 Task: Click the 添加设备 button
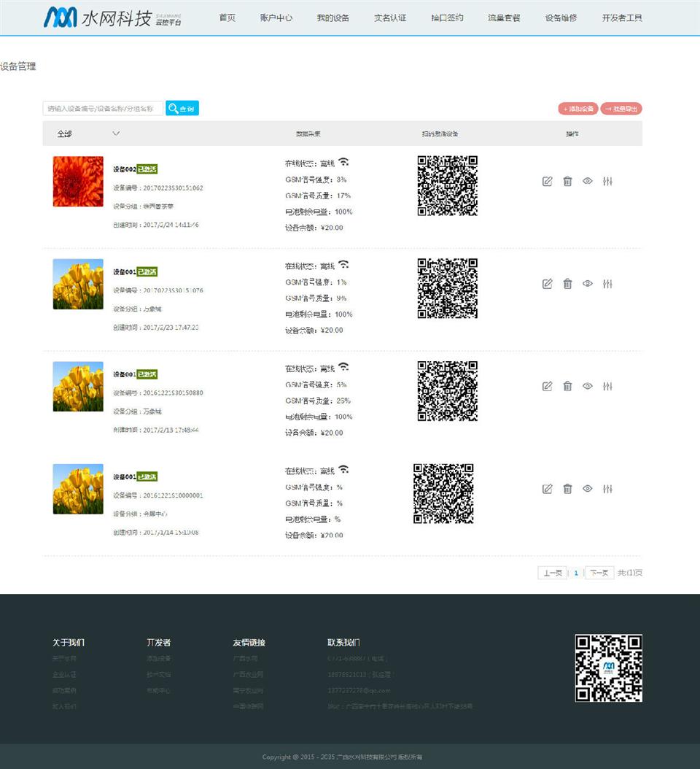tap(578, 109)
